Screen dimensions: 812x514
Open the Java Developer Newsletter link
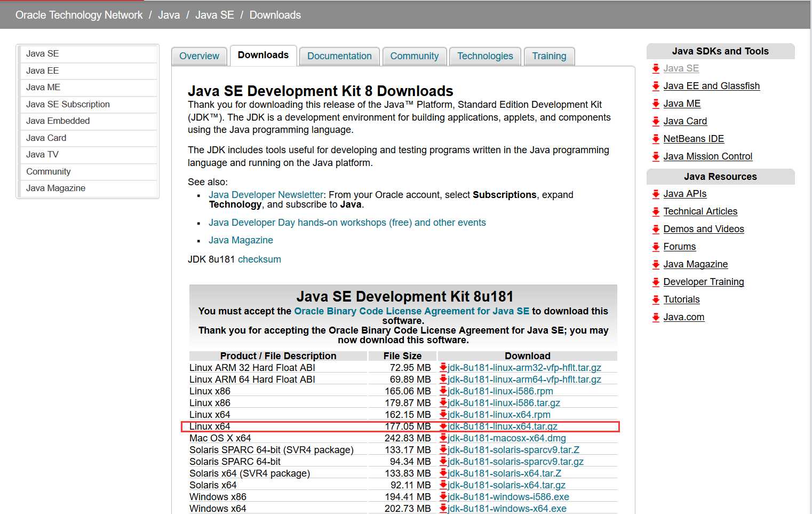(x=266, y=195)
